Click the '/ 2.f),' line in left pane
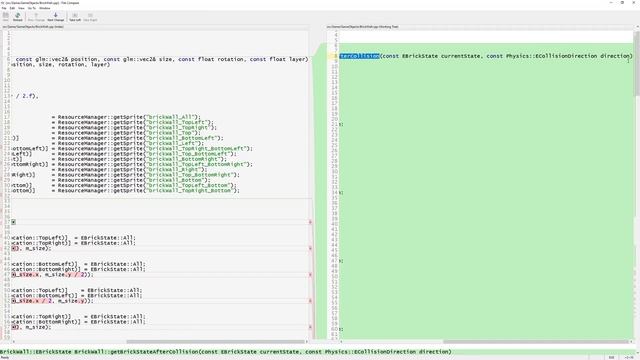 (25, 96)
